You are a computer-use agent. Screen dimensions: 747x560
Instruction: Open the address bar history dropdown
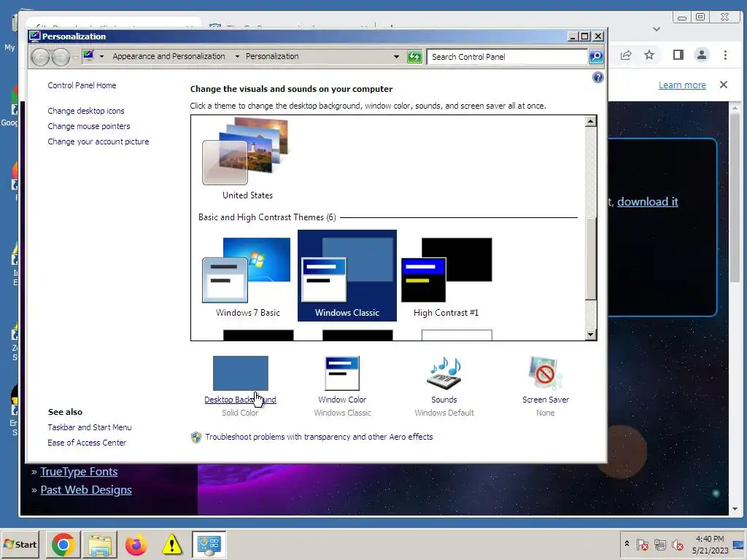point(396,56)
